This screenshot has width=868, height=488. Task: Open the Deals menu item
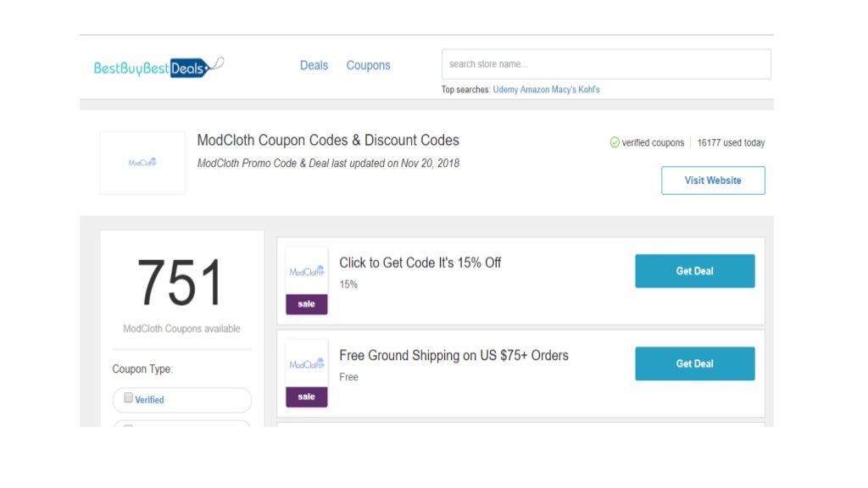[x=314, y=65]
